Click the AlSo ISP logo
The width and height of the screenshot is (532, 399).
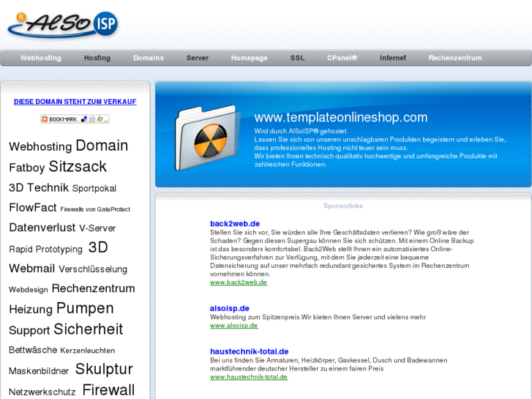[62, 24]
